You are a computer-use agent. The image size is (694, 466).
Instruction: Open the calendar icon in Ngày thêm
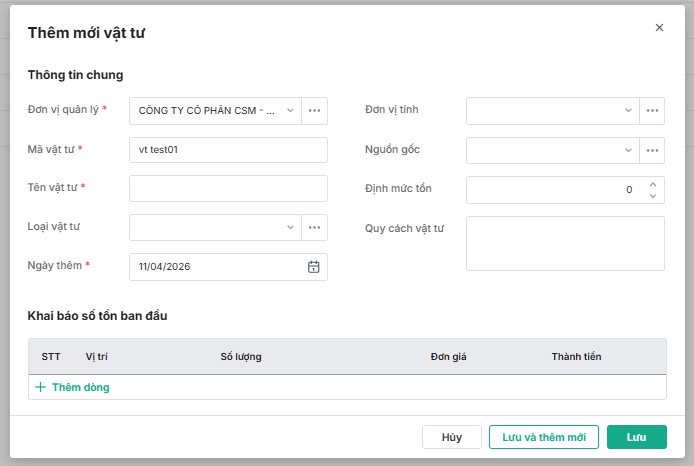point(313,267)
